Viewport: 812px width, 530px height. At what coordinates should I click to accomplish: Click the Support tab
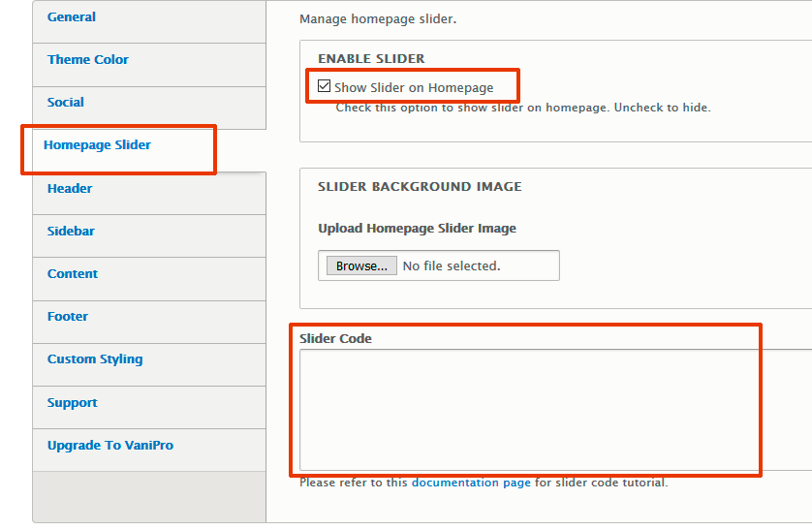[x=73, y=403]
